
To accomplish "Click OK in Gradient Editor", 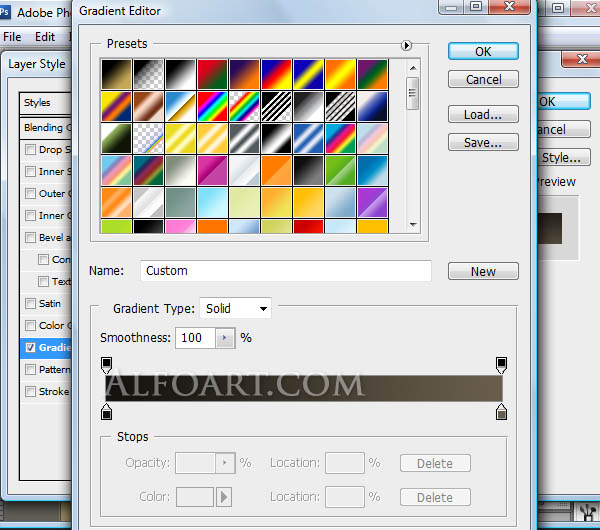I will click(x=483, y=51).
